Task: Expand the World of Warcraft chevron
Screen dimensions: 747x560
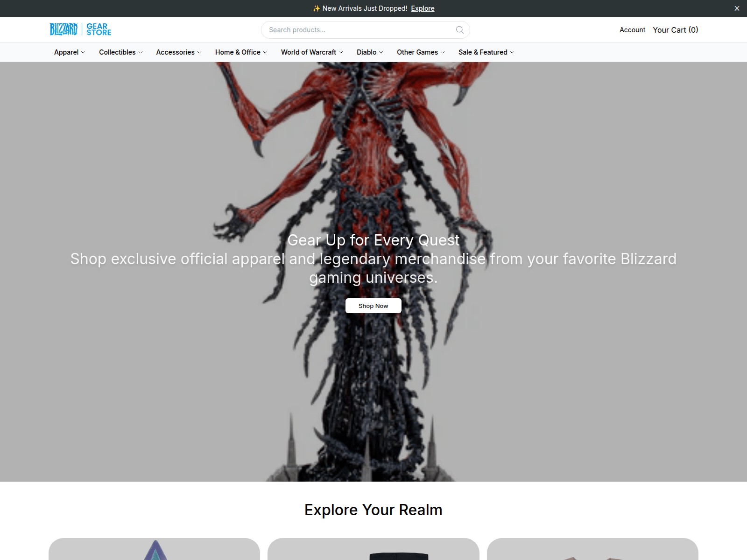Action: [341, 52]
